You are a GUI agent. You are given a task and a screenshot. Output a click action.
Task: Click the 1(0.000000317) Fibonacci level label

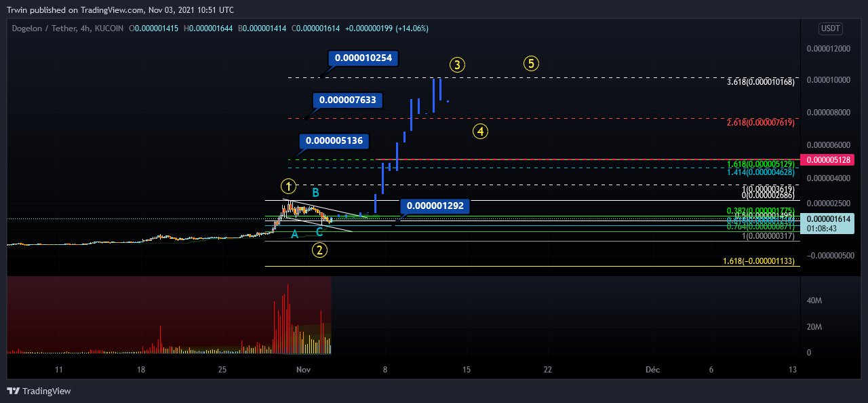pos(768,235)
